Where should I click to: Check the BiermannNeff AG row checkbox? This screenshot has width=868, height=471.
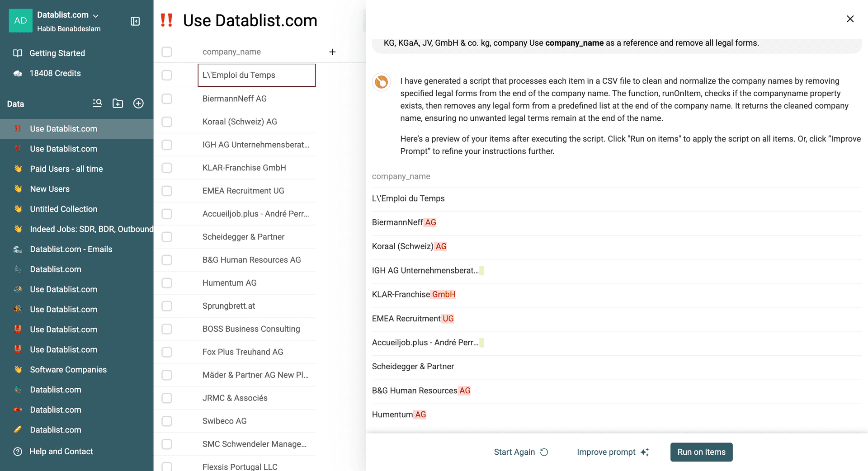167,99
